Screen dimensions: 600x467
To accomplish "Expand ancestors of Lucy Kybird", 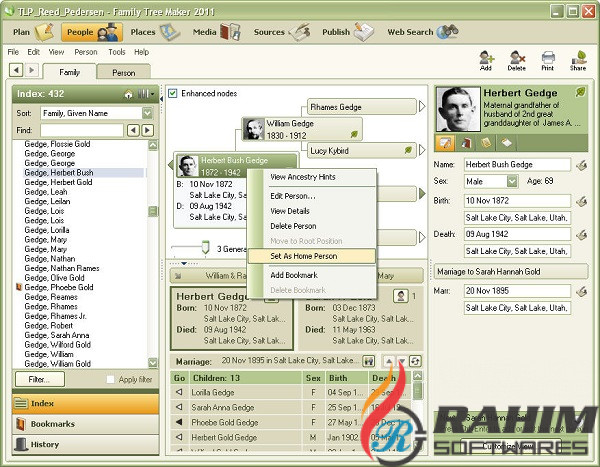I will 422,150.
